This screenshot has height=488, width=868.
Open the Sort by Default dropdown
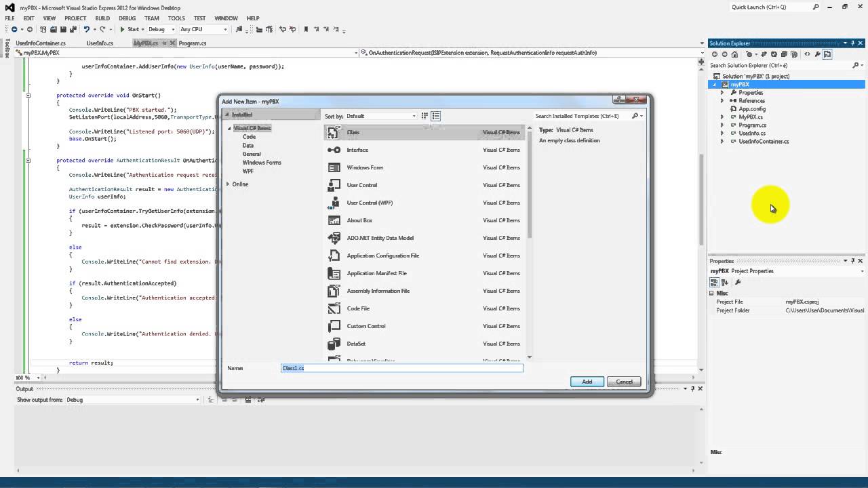click(381, 116)
